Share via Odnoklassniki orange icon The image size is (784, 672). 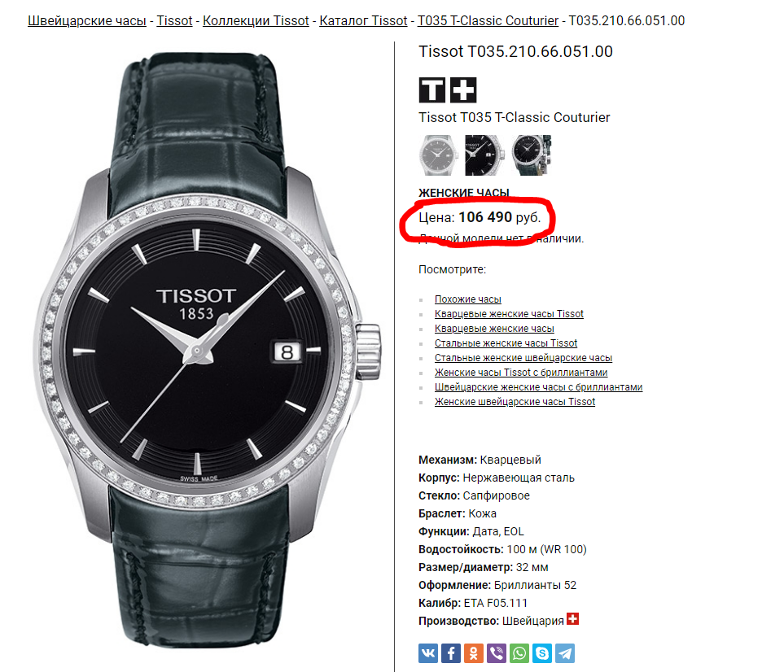click(474, 653)
